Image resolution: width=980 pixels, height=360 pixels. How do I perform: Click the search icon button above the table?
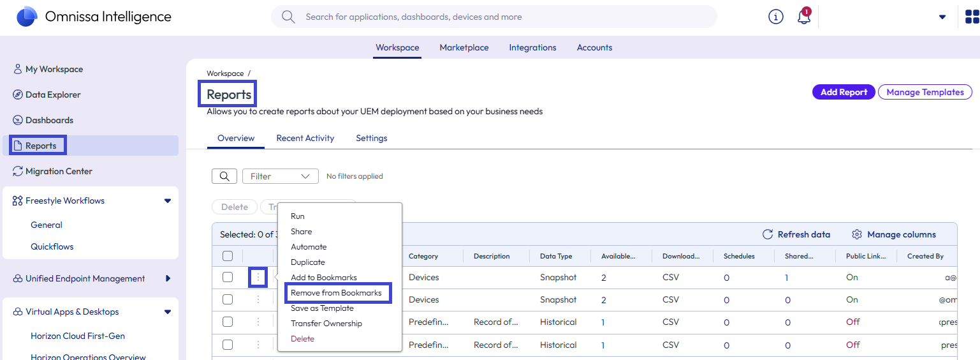(x=224, y=176)
